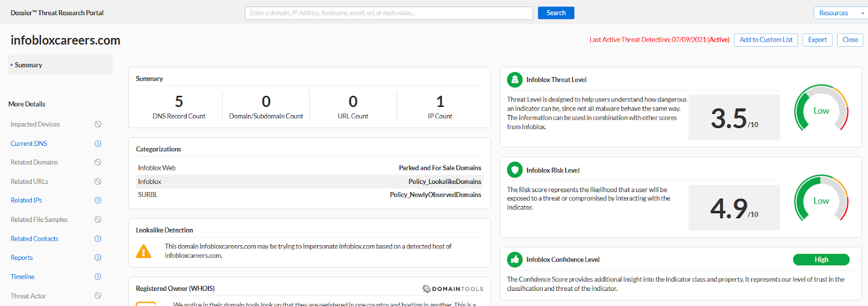Click the Infoblox Risk Level shield icon
Viewport: 868px width, 306px height.
click(514, 170)
